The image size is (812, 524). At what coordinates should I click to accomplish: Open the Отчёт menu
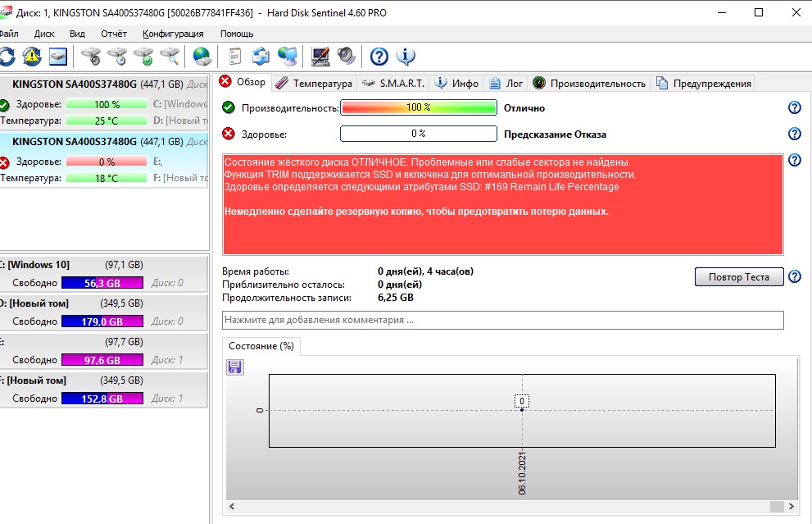[114, 34]
